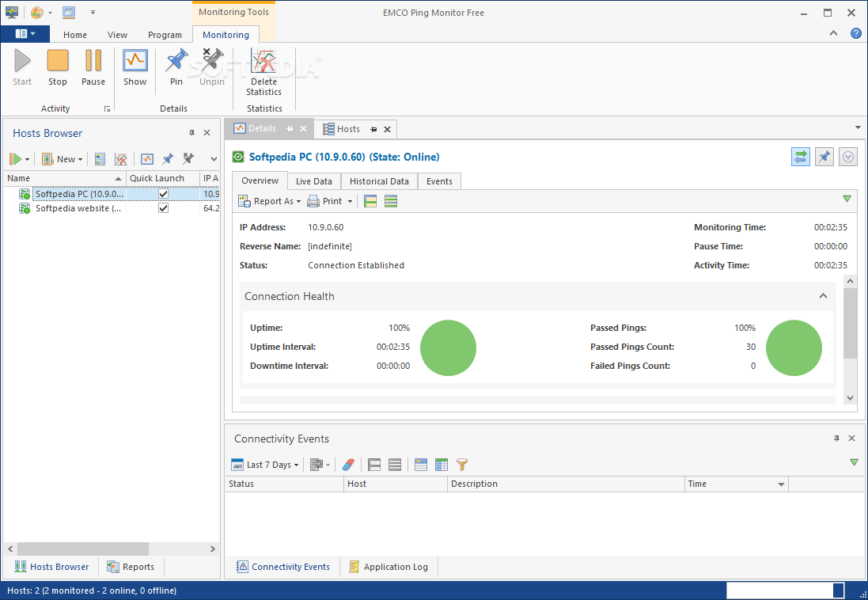The height and width of the screenshot is (600, 868).
Task: Click the start monitoring play icon in Hosts Browser
Action: (x=16, y=160)
